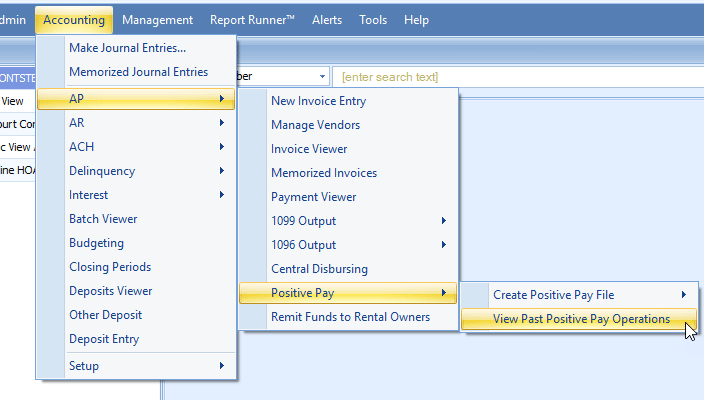Open the Accounting menu
The image size is (704, 400).
74,20
